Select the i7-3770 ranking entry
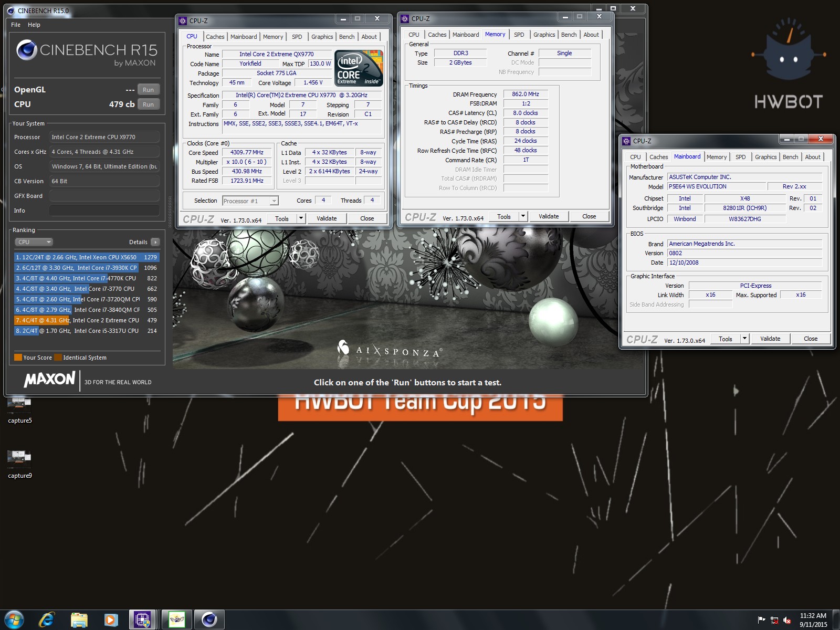The height and width of the screenshot is (630, 840). tap(87, 289)
